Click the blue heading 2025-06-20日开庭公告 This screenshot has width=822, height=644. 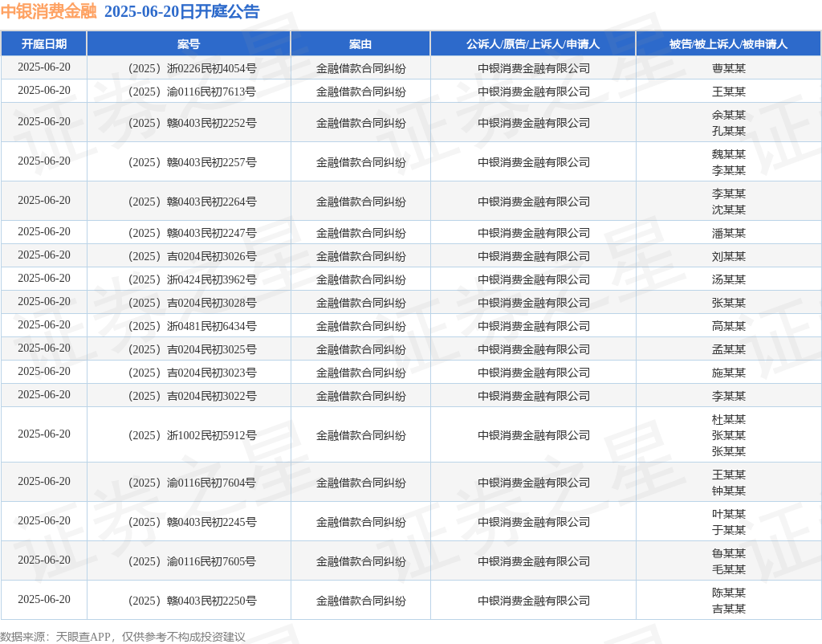[182, 11]
